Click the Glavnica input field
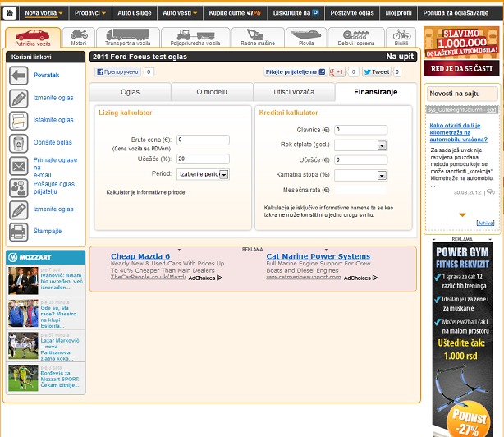 pos(360,130)
